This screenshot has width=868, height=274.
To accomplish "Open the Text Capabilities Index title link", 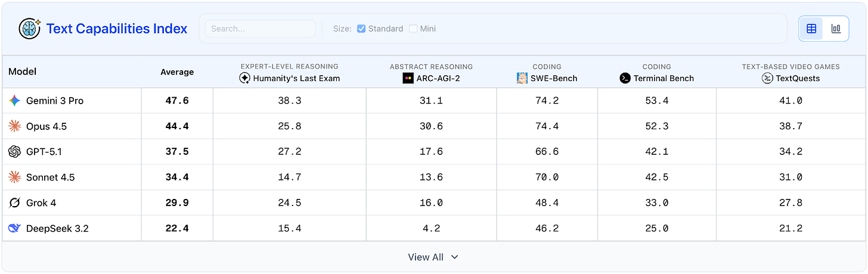I will (x=117, y=29).
